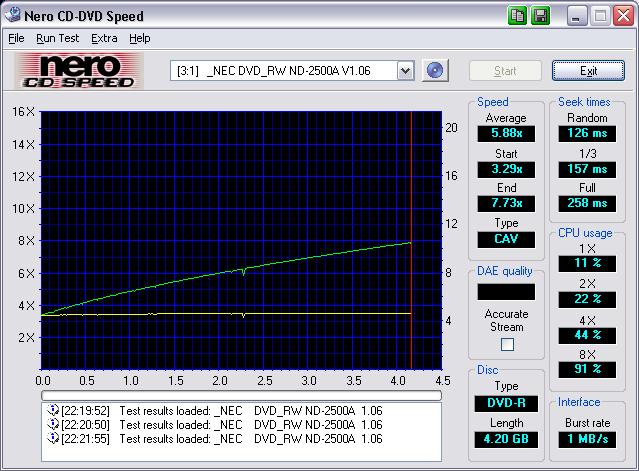Open the Run Test menu
The width and height of the screenshot is (639, 471).
pyautogui.click(x=57, y=38)
